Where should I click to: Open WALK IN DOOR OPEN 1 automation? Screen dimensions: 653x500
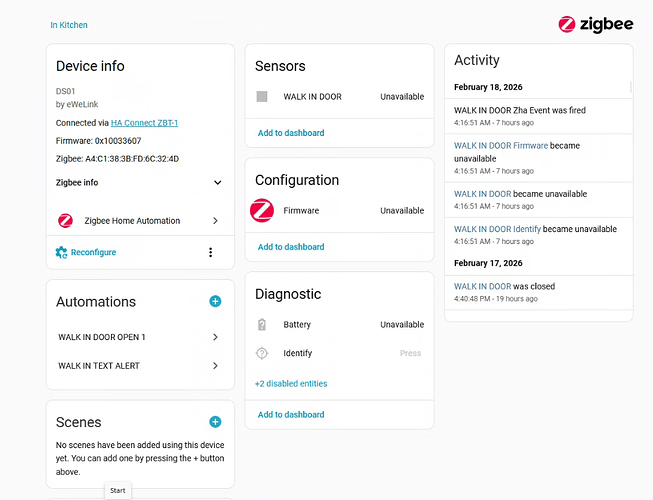pos(215,338)
